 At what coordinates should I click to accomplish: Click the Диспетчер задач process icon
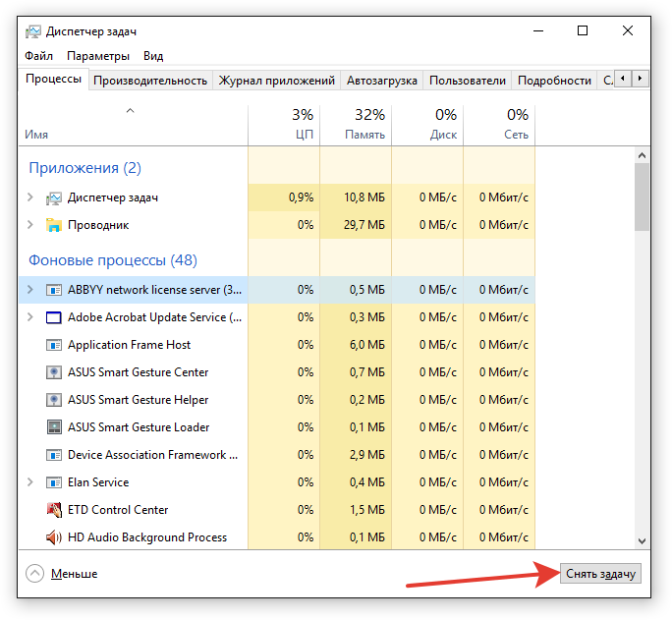[54, 197]
